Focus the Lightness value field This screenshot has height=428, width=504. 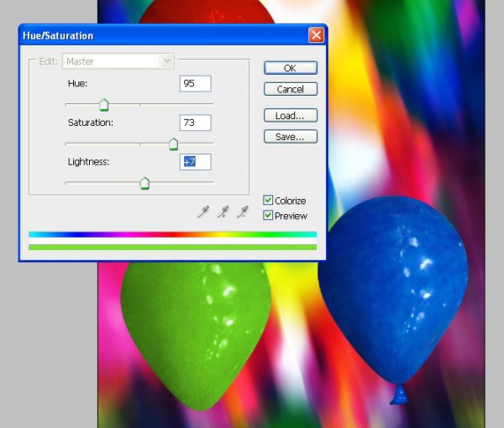(x=196, y=162)
